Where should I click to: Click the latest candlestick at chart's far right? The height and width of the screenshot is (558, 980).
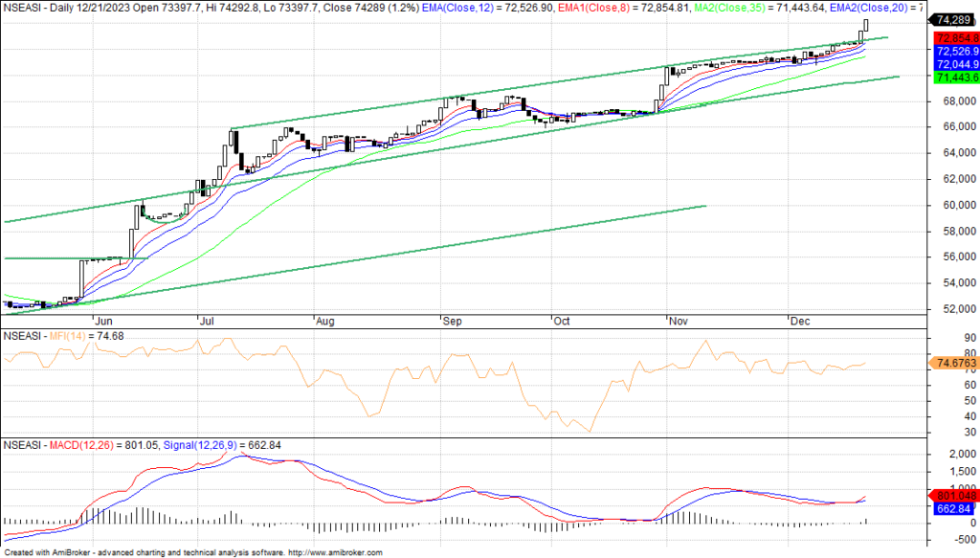click(x=866, y=28)
